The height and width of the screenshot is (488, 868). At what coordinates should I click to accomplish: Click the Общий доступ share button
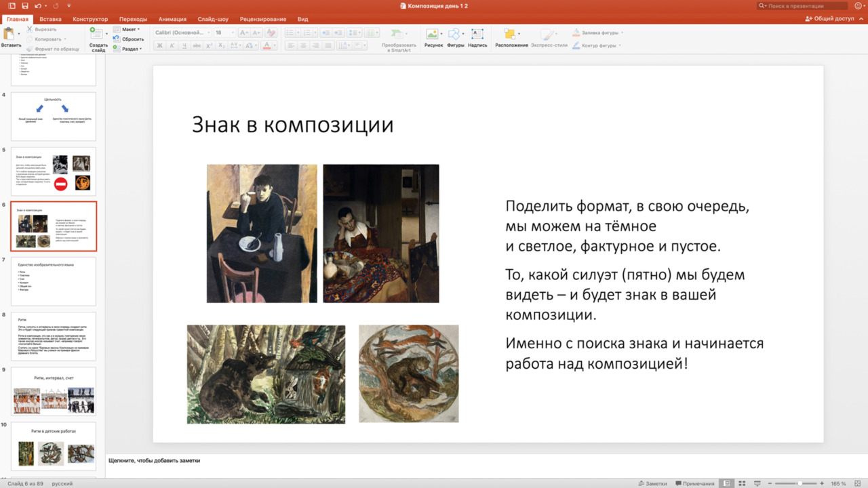(x=830, y=19)
